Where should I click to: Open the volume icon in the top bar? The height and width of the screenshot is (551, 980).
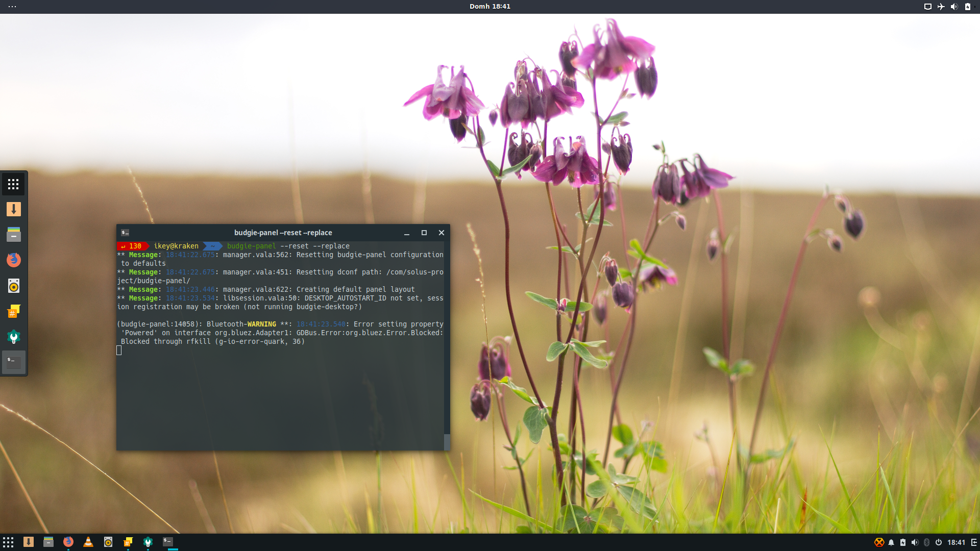point(954,7)
